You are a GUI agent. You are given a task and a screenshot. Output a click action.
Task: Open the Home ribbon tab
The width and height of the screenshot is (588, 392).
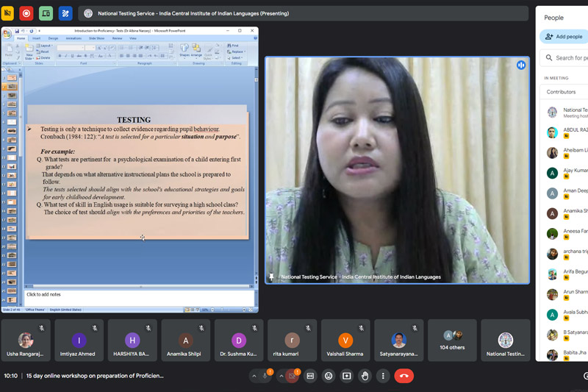21,38
